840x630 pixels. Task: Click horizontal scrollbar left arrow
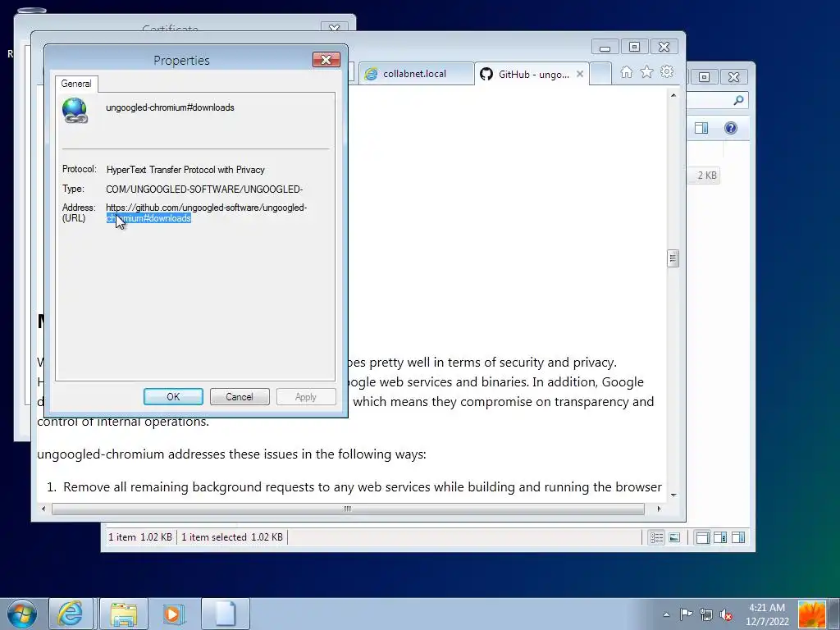point(43,509)
